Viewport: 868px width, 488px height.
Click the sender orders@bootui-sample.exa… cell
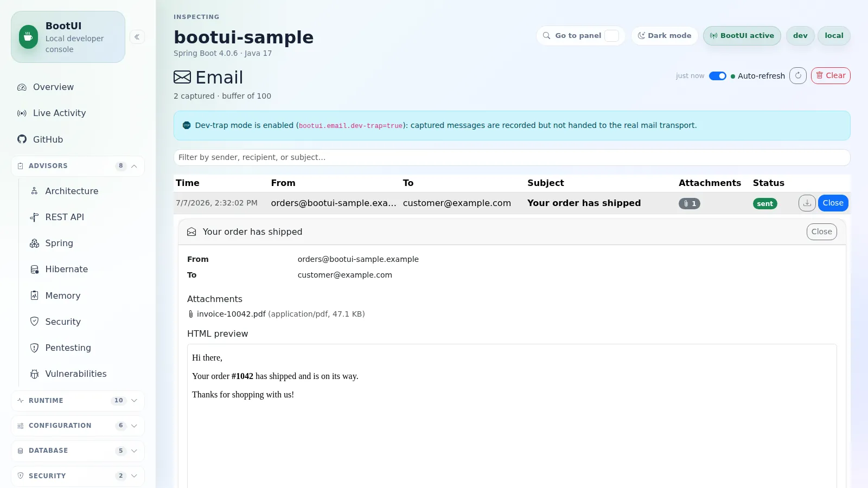pos(334,203)
